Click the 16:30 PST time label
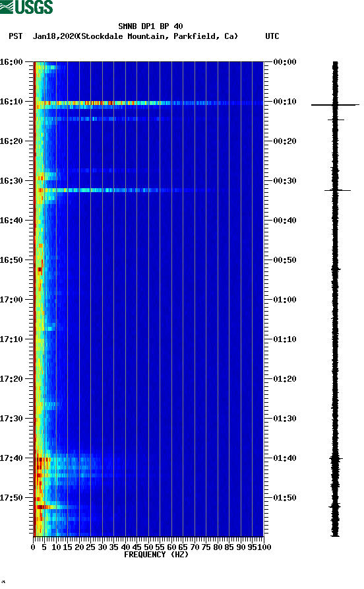The width and height of the screenshot is (364, 589). (11, 181)
